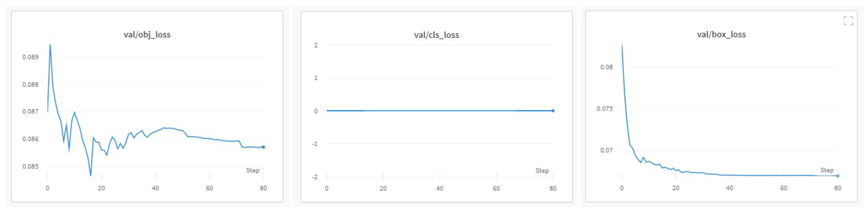This screenshot has height=212, width=868.
Task: Select the final data point on val/obj_loss
Action: click(x=264, y=147)
